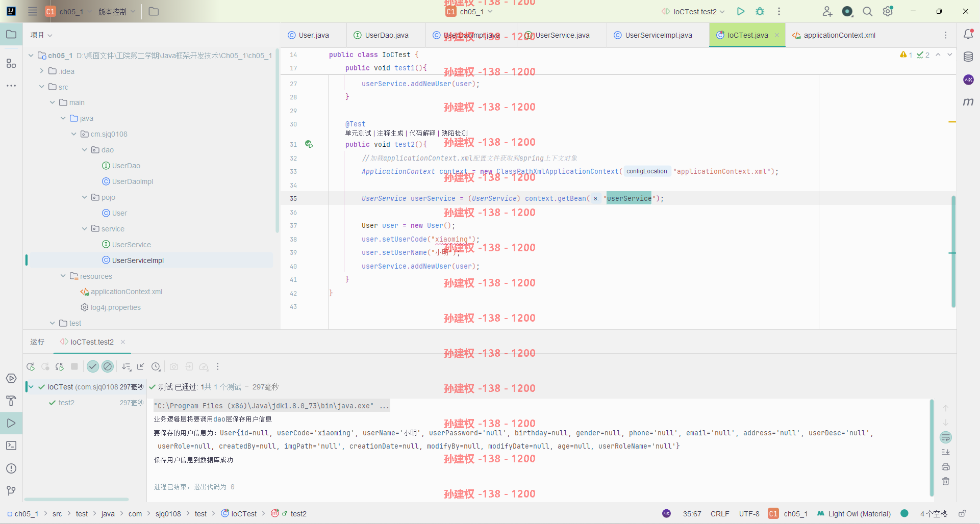Viewport: 980px width, 524px height.
Task: Open Light Owl (Material) theme switcher
Action: point(854,514)
